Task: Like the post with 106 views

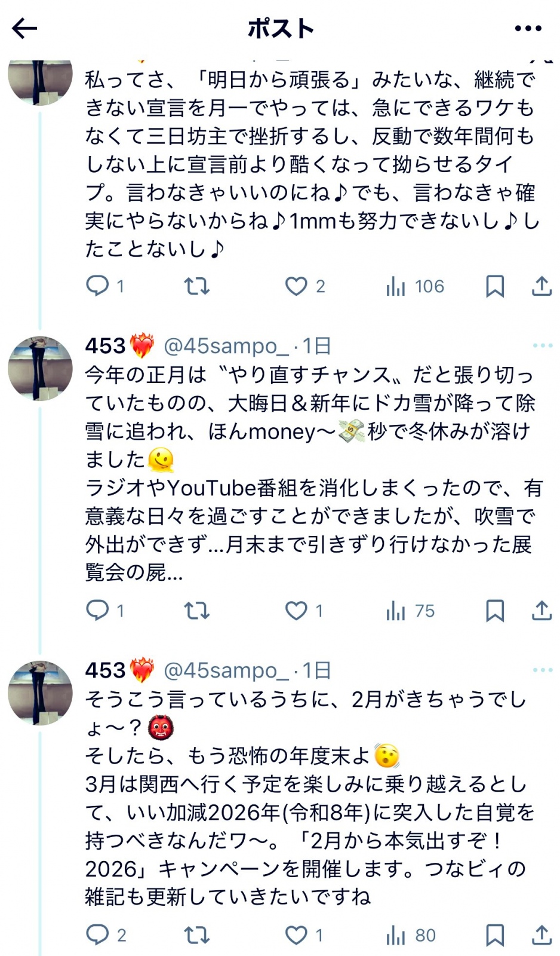Action: [296, 286]
